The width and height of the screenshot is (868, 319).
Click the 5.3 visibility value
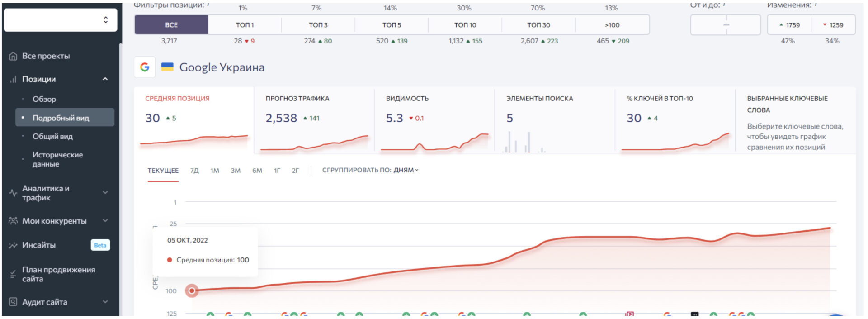(394, 118)
